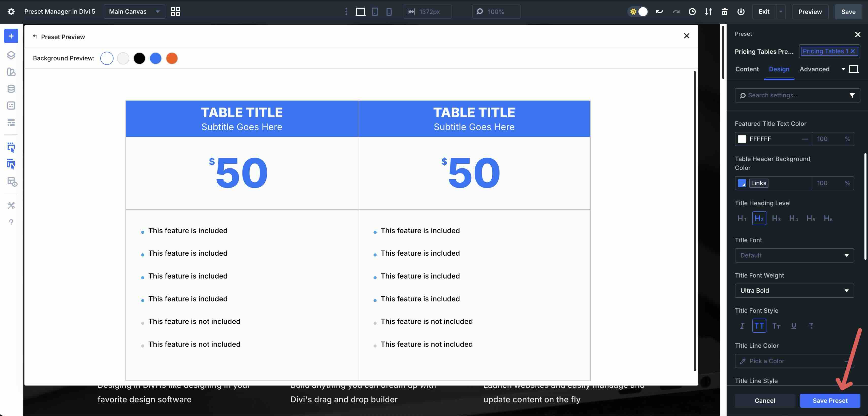Click the Layers icon in left sidebar

(x=11, y=55)
